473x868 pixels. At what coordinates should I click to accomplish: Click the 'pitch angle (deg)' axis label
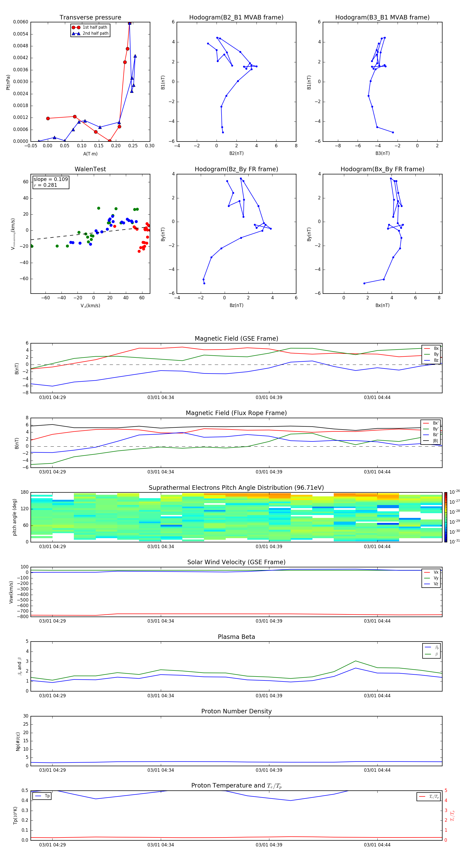14,517
